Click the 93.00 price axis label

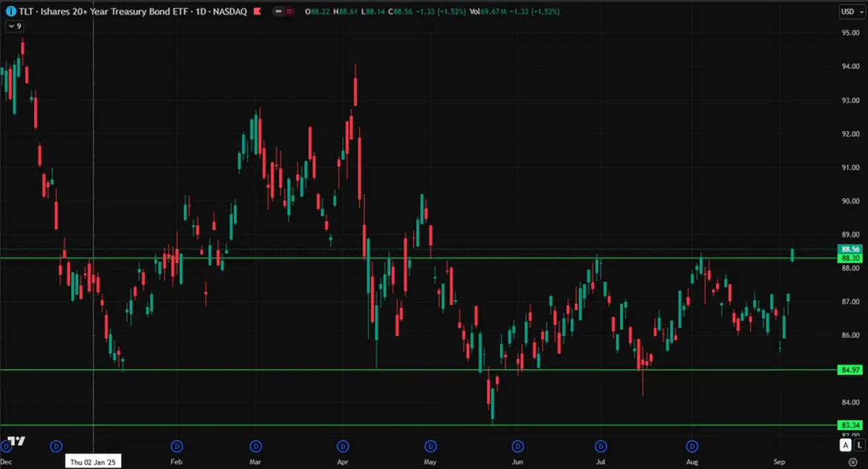pos(850,100)
